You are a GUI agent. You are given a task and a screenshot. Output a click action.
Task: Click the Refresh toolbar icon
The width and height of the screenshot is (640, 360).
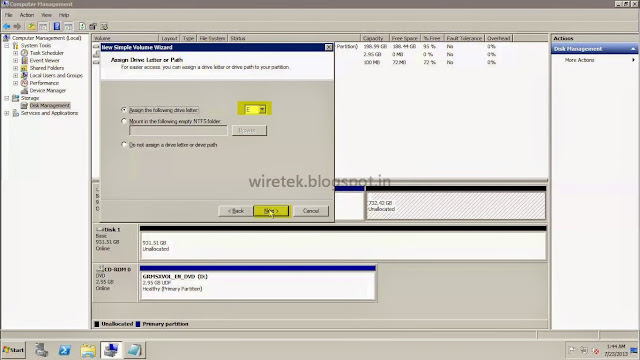(x=82, y=27)
